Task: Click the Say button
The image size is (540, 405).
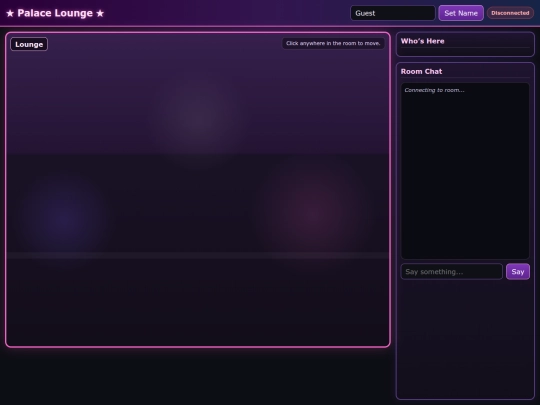Action: click(x=518, y=272)
